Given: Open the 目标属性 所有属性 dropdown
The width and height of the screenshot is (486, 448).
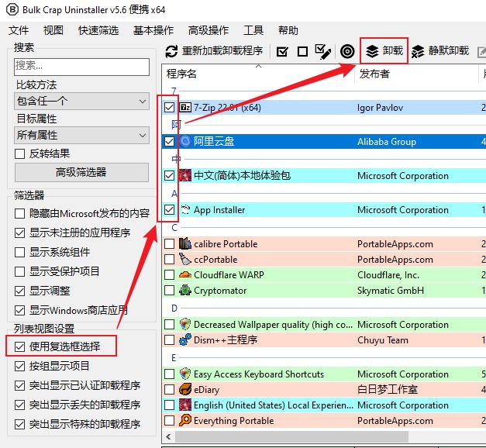Looking at the screenshot, I should (x=81, y=135).
